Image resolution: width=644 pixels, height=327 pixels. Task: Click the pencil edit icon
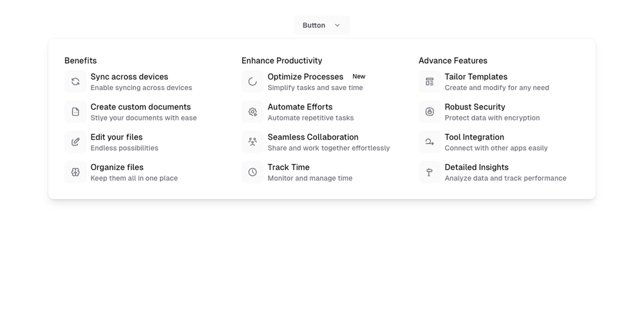75,142
